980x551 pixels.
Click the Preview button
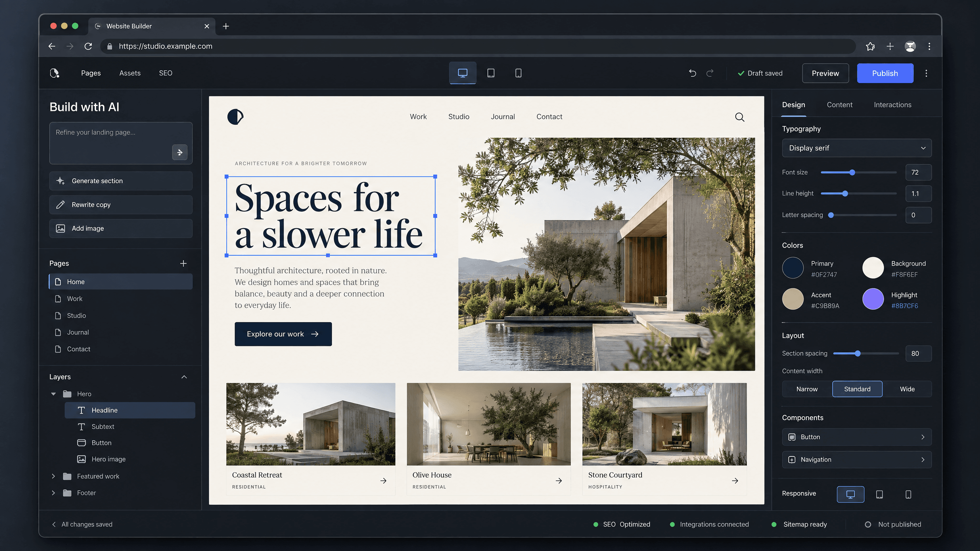pos(825,73)
